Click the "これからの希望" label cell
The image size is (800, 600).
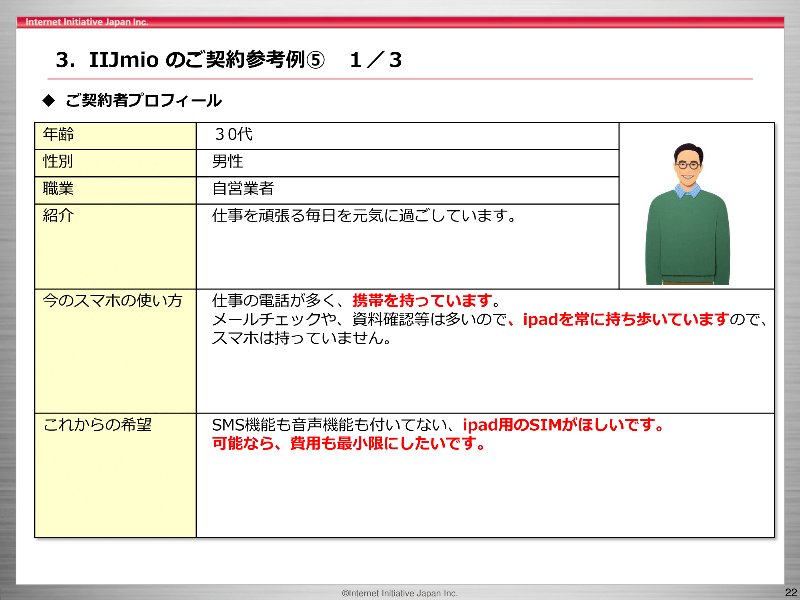click(x=115, y=475)
